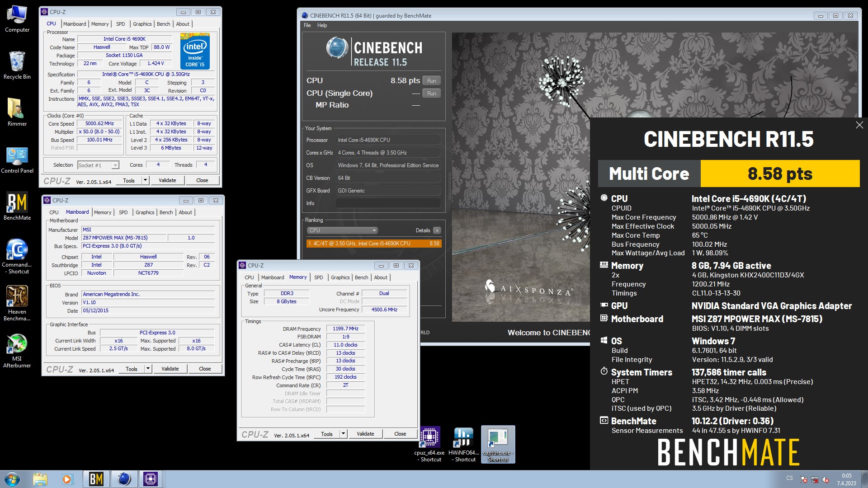
Task: Close the BenchMate result panel with X
Action: click(859, 125)
